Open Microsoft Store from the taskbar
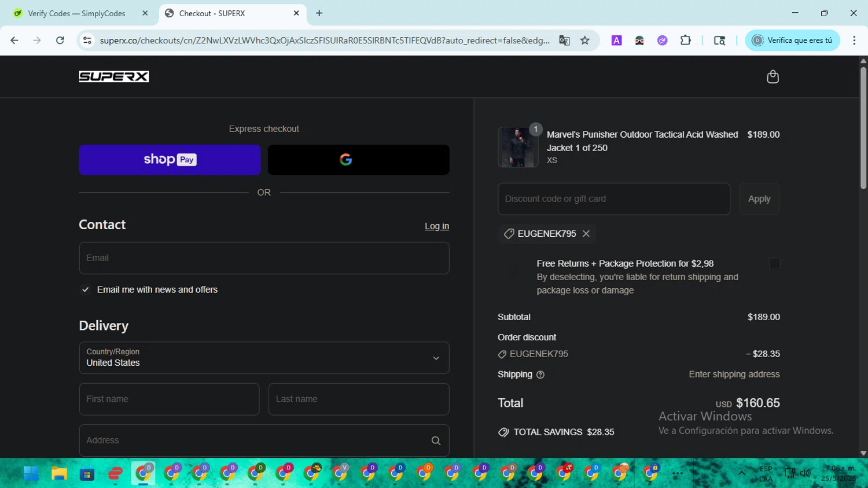Screen dimensions: 868x488 [x=87, y=474]
